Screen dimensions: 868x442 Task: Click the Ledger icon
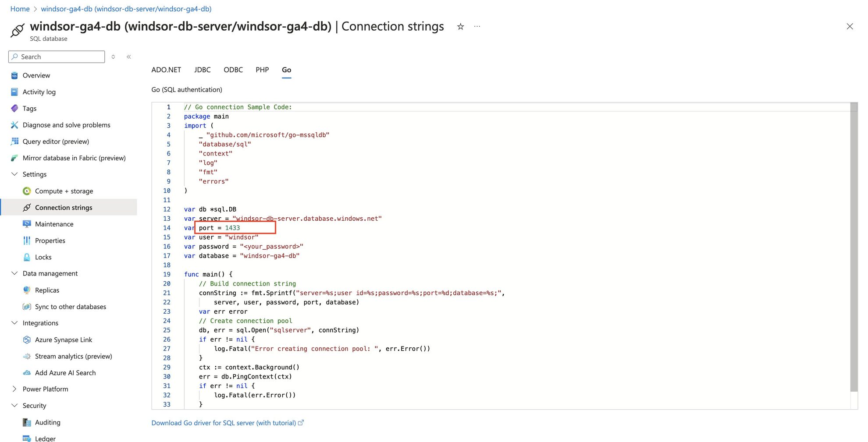click(27, 438)
